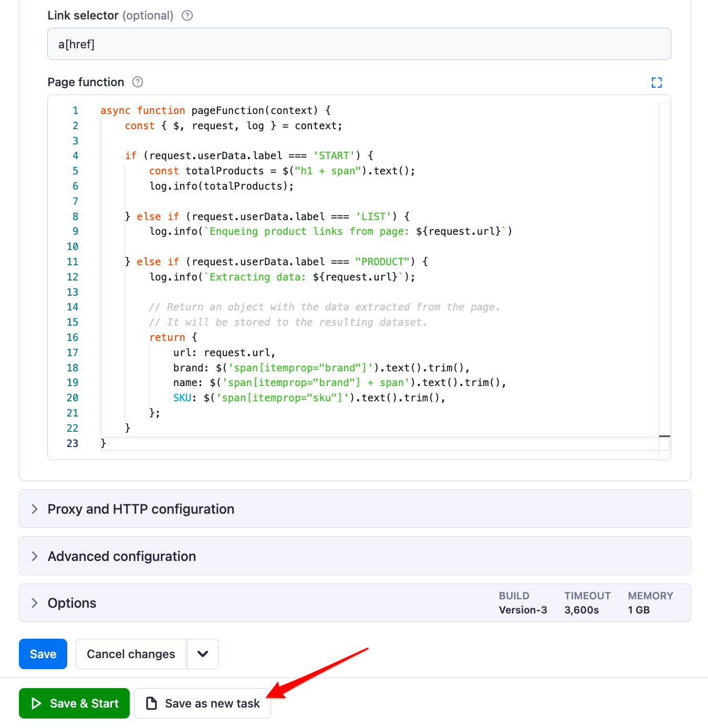Expand the Options section

pos(72,603)
